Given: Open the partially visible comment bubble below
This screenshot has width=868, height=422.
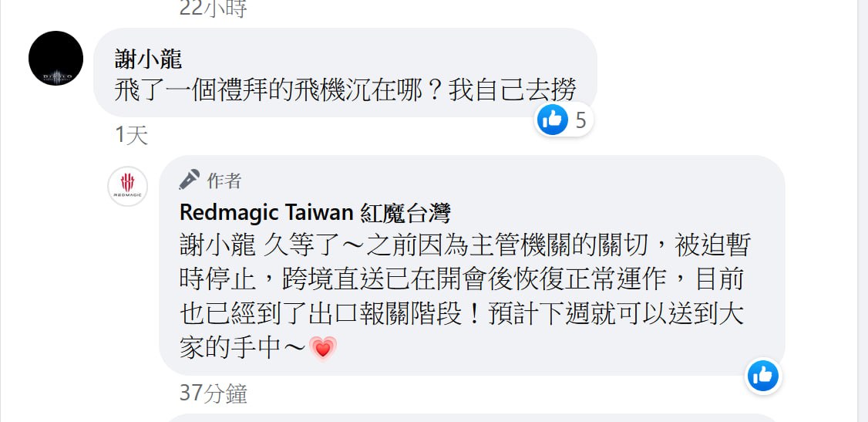Looking at the screenshot, I should tap(472, 417).
